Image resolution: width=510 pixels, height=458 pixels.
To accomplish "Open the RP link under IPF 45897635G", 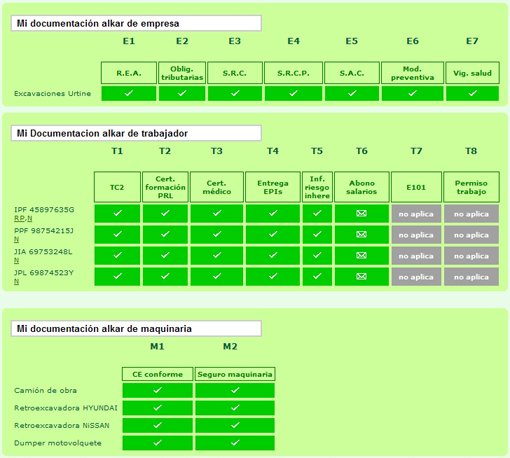I will (19, 218).
